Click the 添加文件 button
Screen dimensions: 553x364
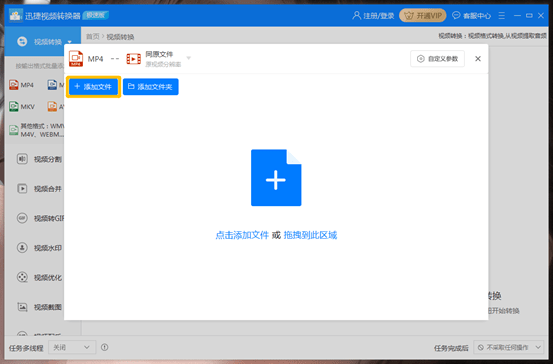click(x=93, y=87)
